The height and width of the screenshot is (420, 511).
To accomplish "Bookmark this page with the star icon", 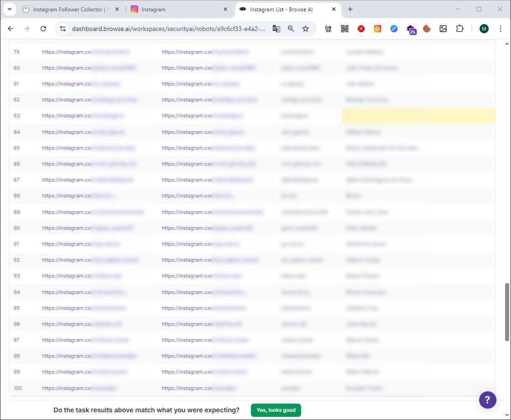I will pos(306,29).
